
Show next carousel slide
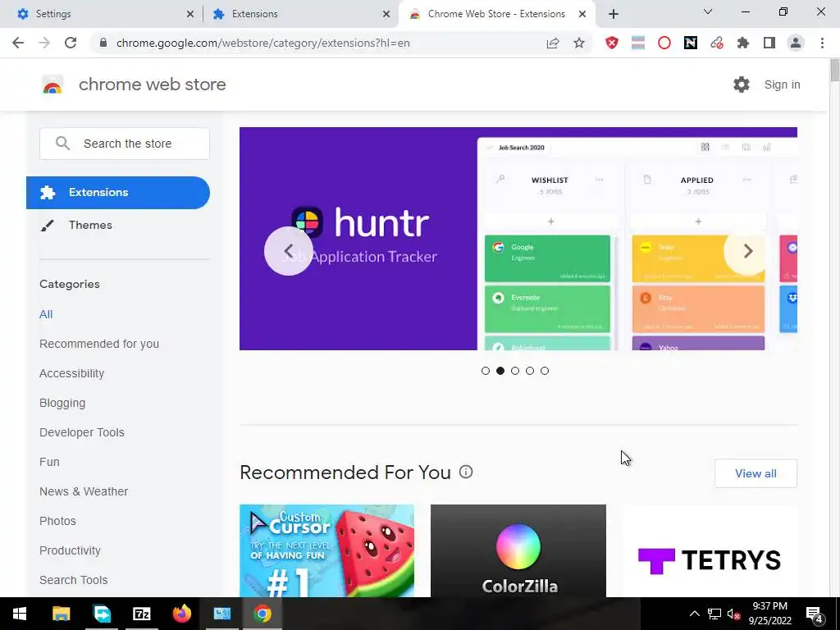pos(748,251)
